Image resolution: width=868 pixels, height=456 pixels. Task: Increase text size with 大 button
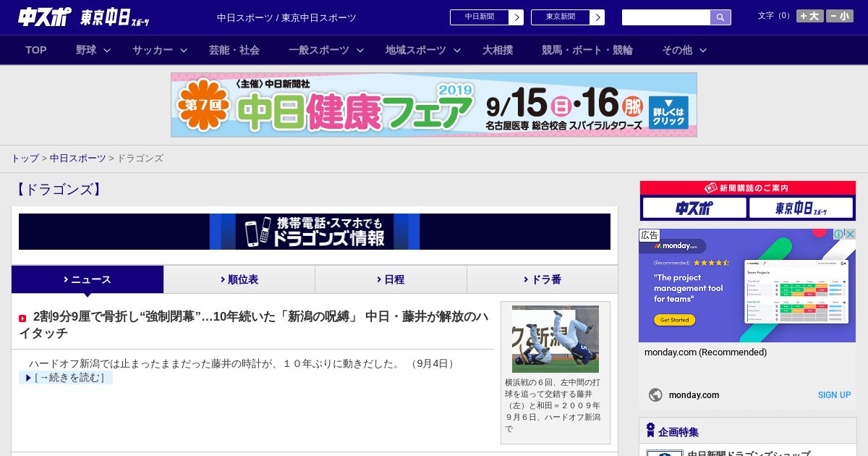pyautogui.click(x=810, y=16)
